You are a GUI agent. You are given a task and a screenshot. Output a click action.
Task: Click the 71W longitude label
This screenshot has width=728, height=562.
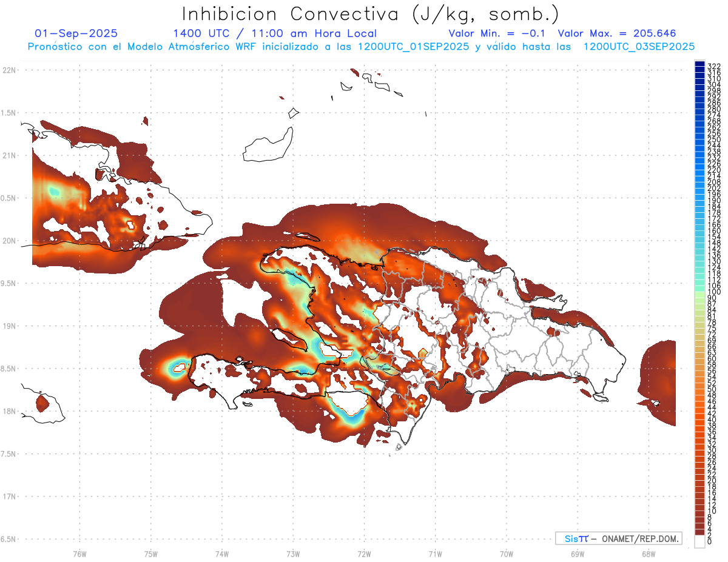click(435, 554)
